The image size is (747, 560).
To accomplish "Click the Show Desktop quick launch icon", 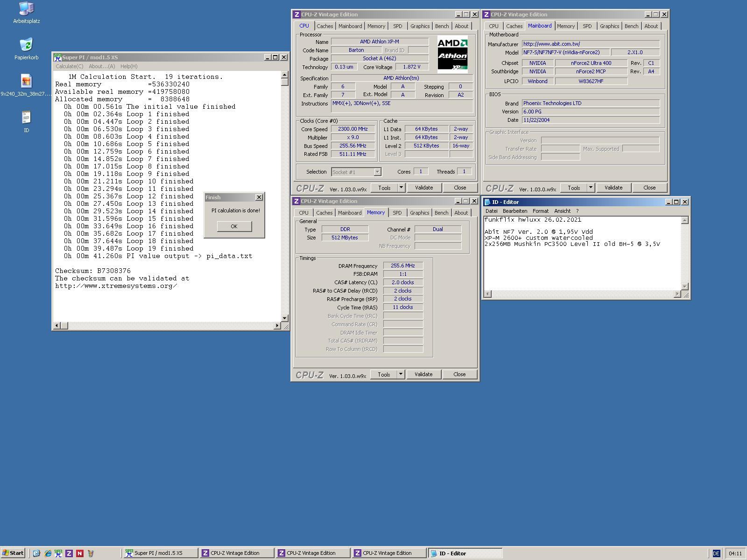I will pyautogui.click(x=36, y=553).
